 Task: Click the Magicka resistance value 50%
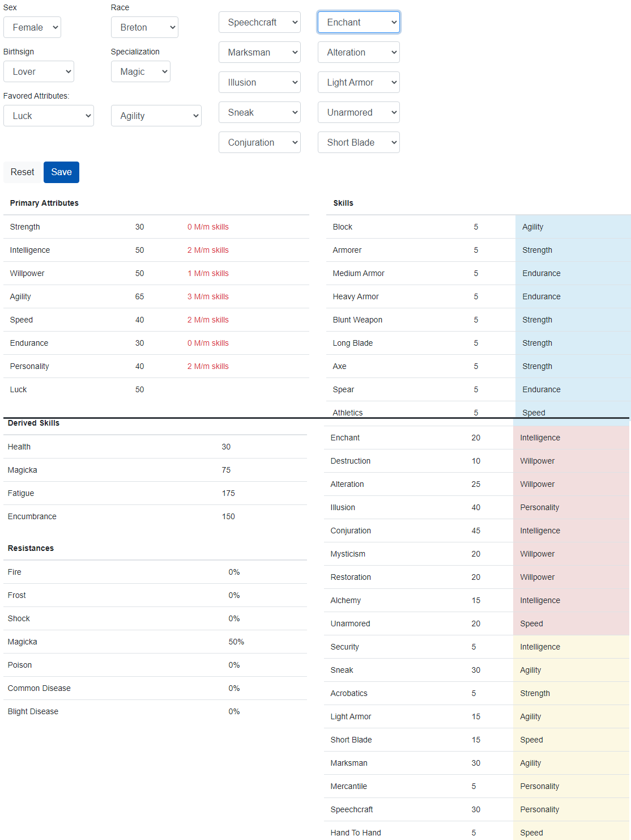(236, 642)
